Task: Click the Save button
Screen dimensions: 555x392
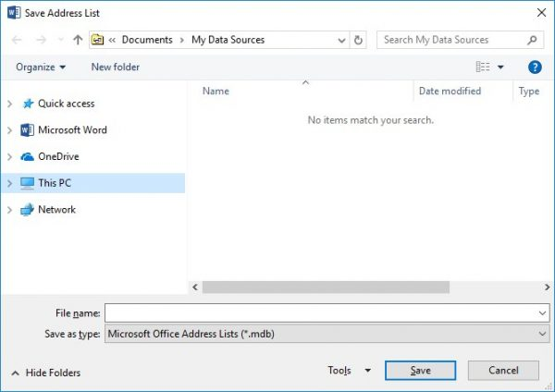Action: pyautogui.click(x=421, y=371)
